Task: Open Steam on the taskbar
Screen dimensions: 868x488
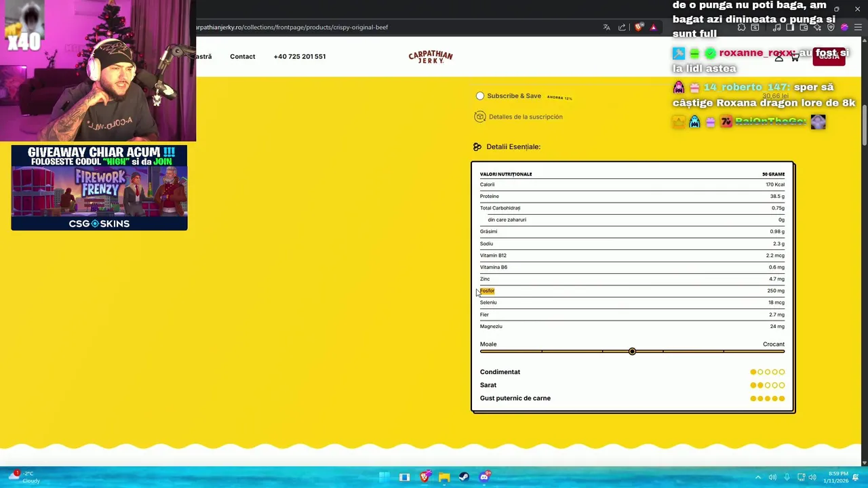Action: (464, 477)
